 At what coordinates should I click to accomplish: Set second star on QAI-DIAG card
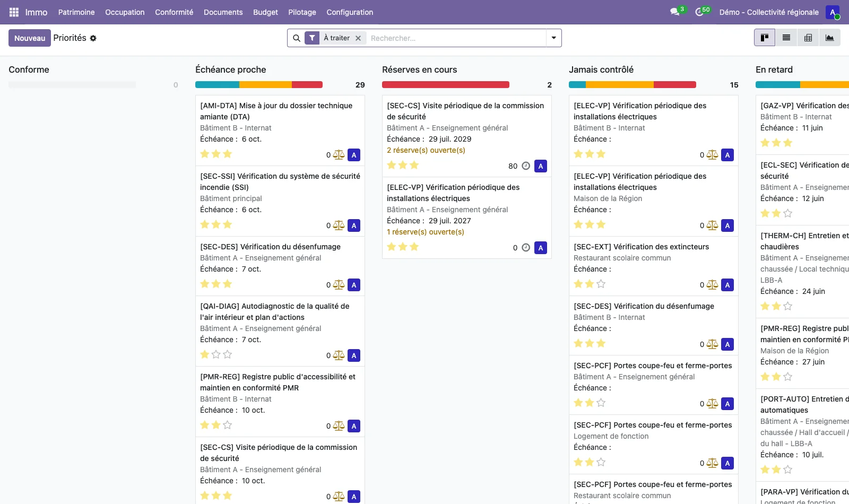point(216,354)
